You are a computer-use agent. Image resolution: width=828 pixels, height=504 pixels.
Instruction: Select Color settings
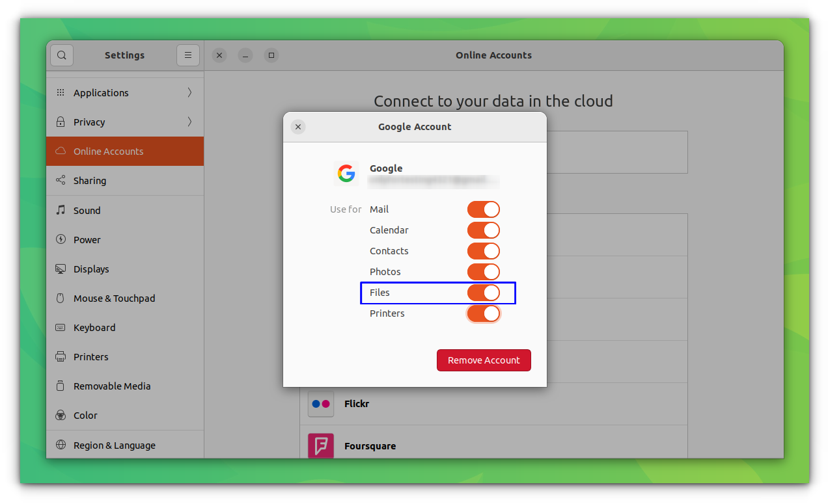(125, 416)
